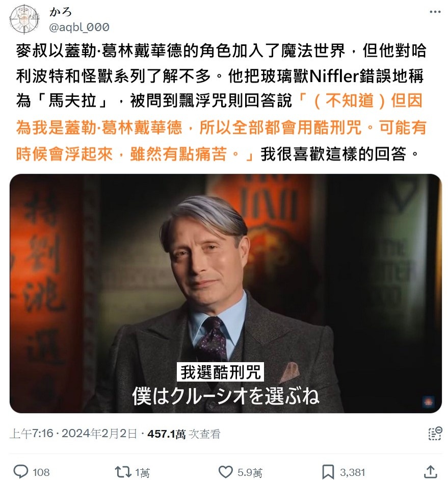Open the @aqbl_000 handle link
448x480 pixels.
(x=79, y=28)
